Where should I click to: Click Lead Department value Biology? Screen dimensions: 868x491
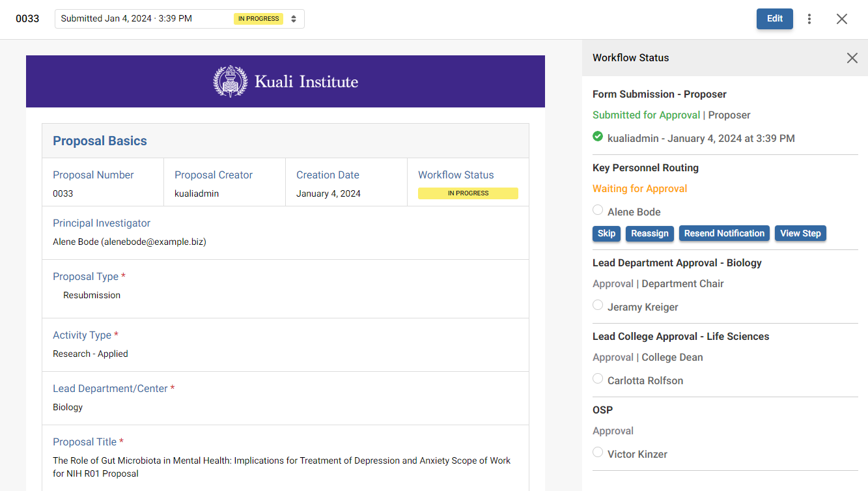pos(68,407)
